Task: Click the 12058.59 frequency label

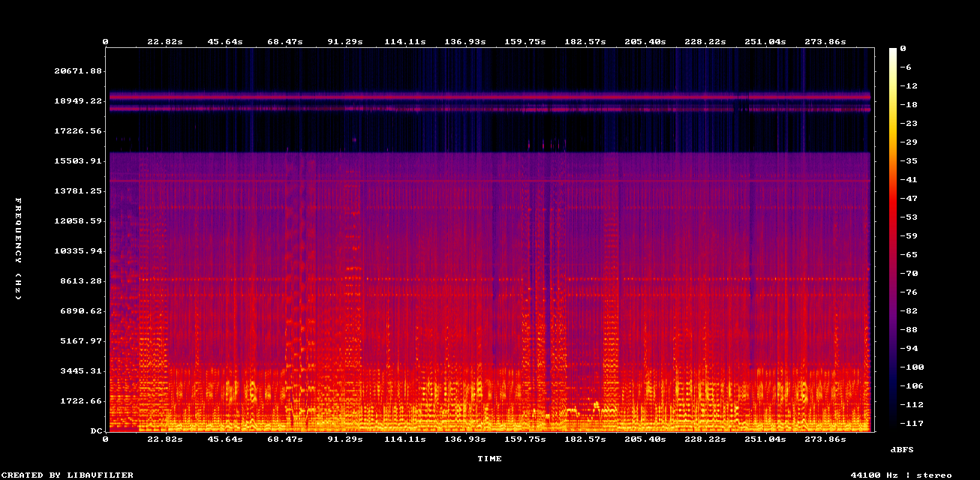Action: [x=79, y=221]
